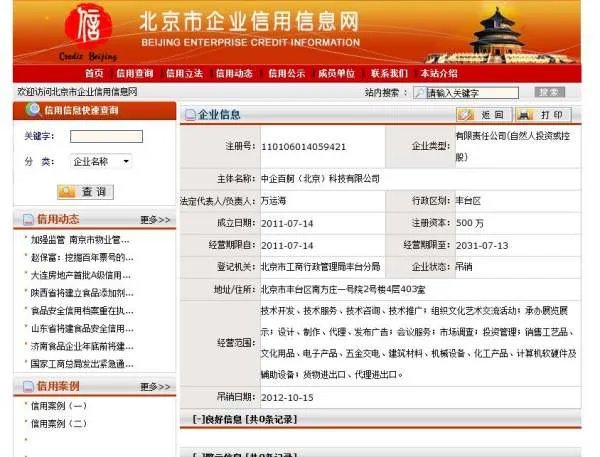
Task: Click company name 中企百利（北京）科技有限公司
Action: click(320, 179)
